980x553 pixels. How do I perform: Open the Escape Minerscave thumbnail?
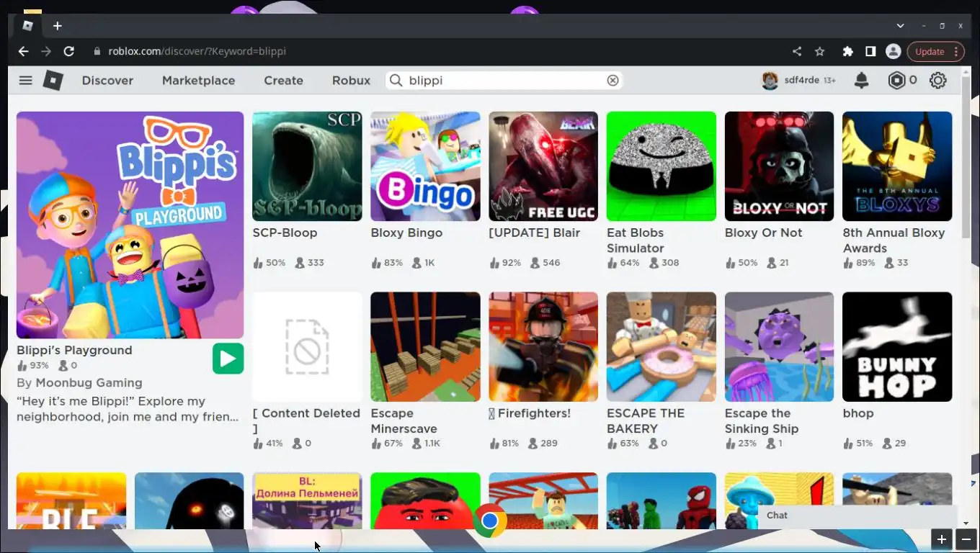point(425,346)
